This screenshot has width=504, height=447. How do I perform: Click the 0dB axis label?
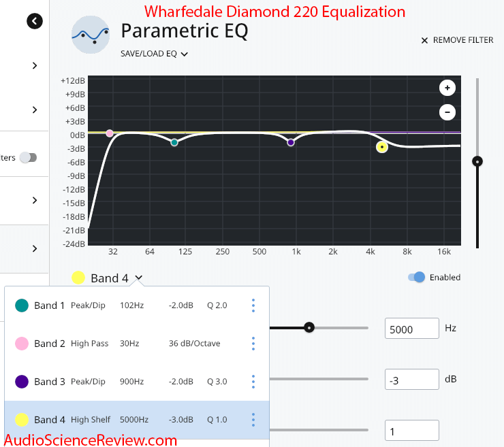pos(78,135)
